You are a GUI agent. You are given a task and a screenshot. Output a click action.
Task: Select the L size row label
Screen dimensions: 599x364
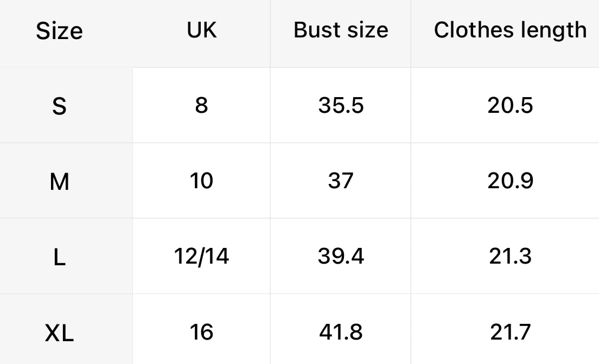pyautogui.click(x=59, y=257)
